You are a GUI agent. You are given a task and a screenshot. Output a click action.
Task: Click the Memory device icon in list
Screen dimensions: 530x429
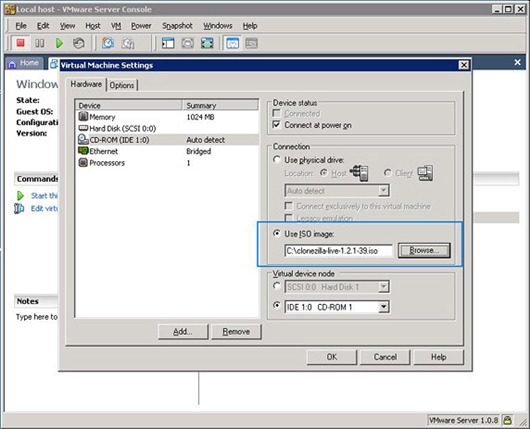(83, 117)
